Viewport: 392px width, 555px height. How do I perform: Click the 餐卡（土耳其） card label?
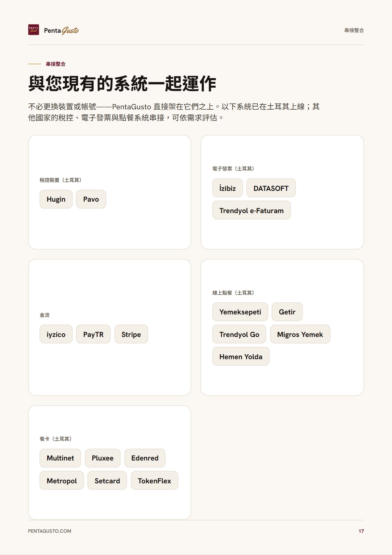point(56,439)
